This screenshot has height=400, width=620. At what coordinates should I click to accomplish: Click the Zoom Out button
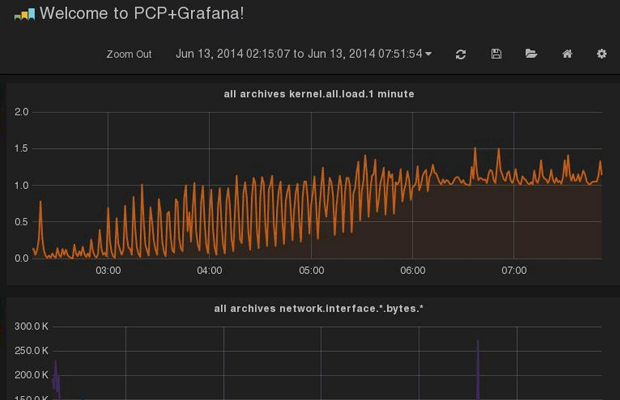click(129, 54)
